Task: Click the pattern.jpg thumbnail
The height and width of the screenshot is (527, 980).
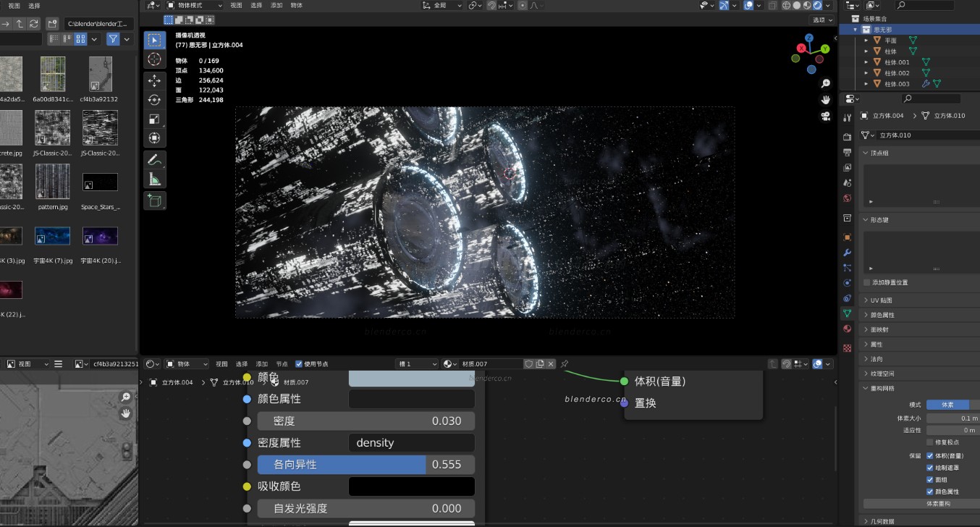Action: [53, 182]
